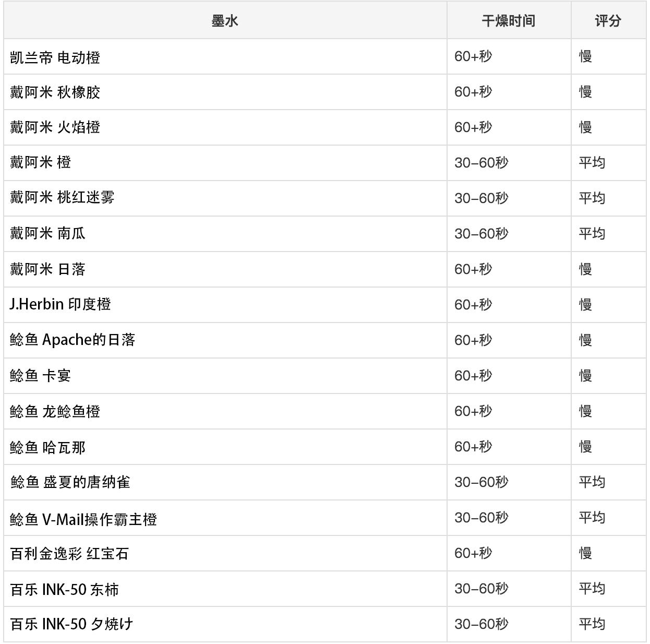Click the 干燥时间 column header

click(x=508, y=21)
